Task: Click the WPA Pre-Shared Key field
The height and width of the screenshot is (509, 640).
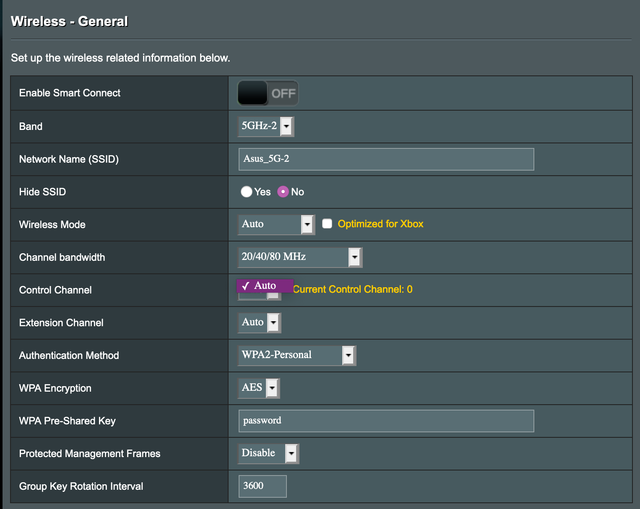Action: click(x=386, y=421)
